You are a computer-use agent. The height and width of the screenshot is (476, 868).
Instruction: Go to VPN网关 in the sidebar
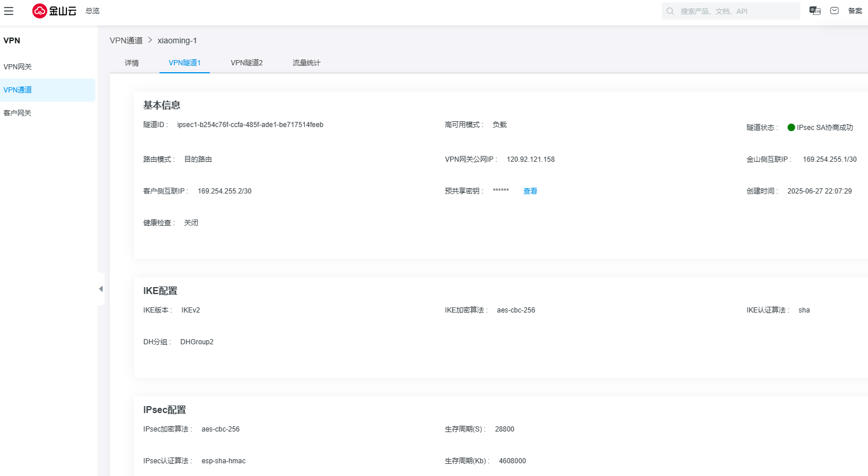click(18, 67)
